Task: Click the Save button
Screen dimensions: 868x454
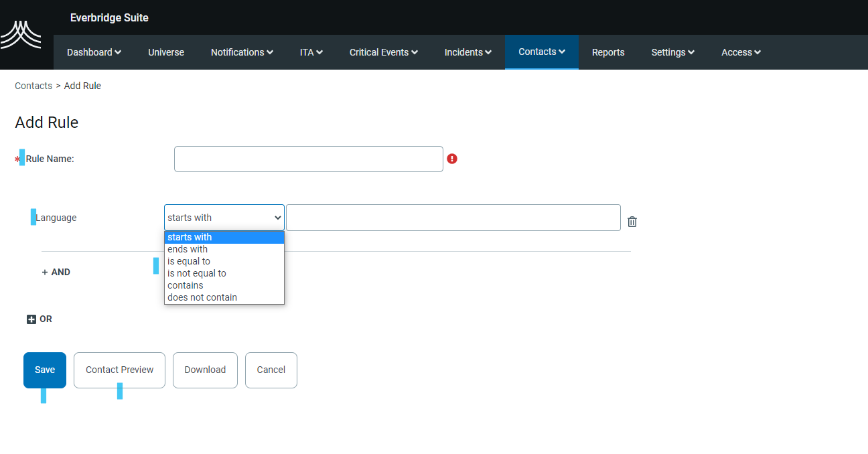Action: tap(44, 370)
